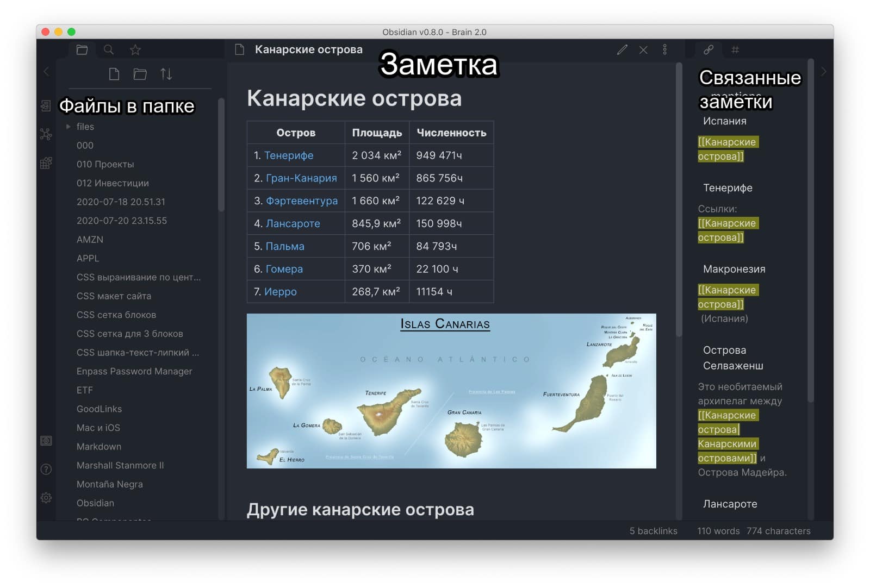Image resolution: width=870 pixels, height=588 pixels.
Task: Open the Enpass Password Manager note
Action: (x=134, y=371)
